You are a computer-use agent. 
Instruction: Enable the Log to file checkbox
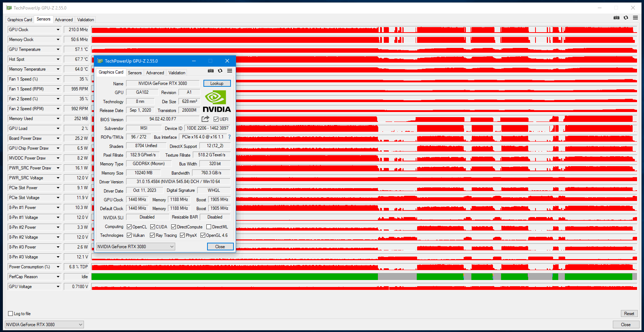(x=11, y=314)
